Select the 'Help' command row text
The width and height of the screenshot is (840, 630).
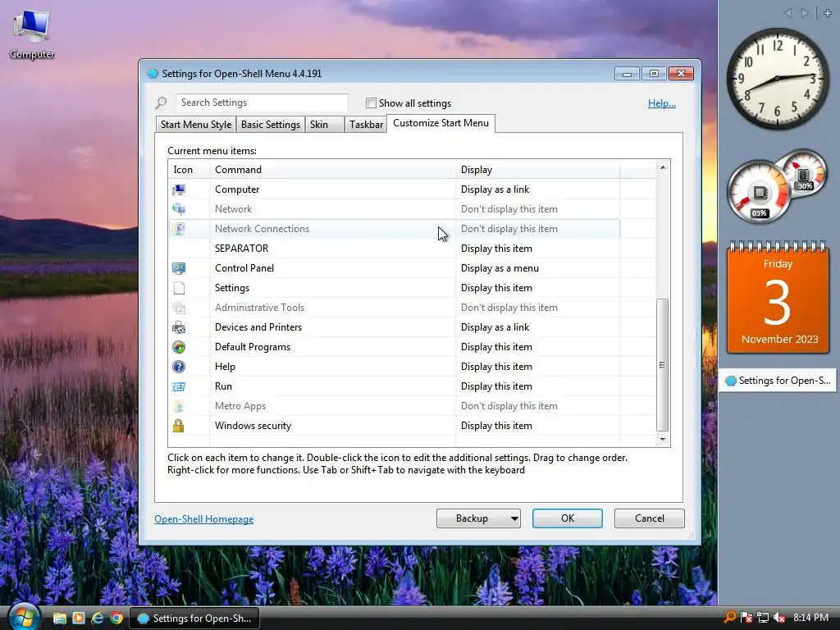(x=225, y=367)
